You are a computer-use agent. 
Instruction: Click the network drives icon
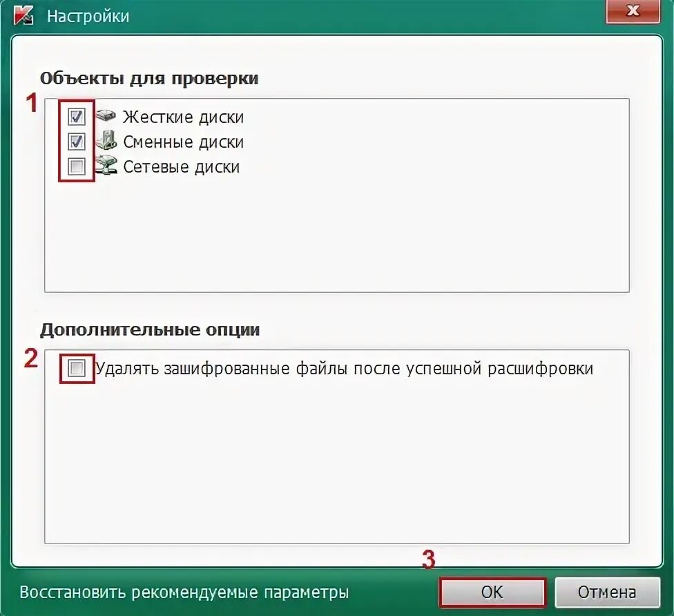pyautogui.click(x=106, y=166)
